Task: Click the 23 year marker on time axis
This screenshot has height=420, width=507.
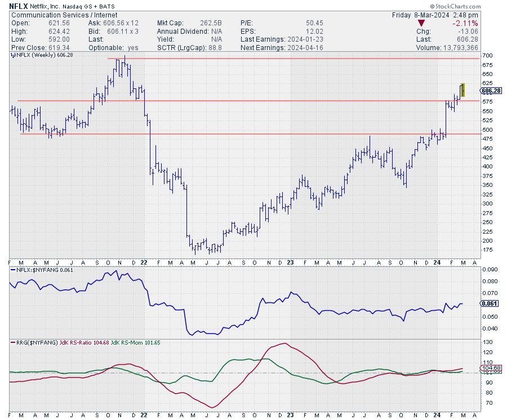Action: [290, 262]
